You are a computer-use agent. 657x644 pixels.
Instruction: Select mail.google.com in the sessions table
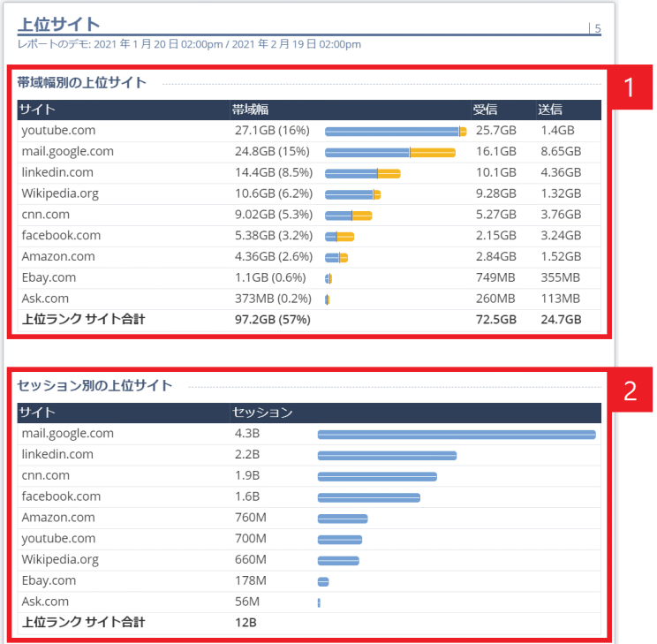coord(67,434)
